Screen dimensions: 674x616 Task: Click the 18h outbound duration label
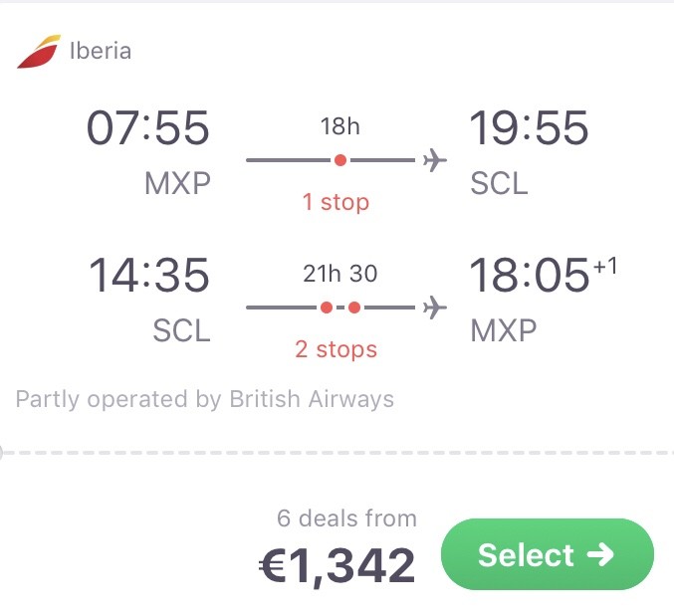point(340,126)
